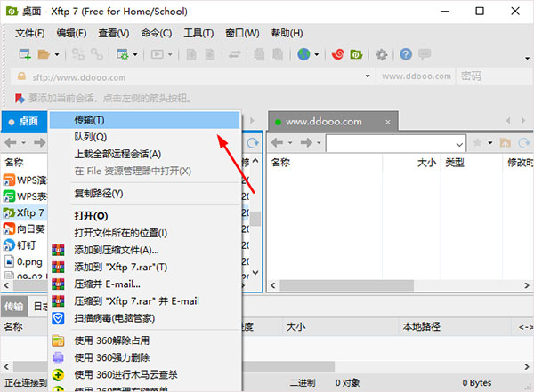Select the Xftp 7 shortcut in local list

coord(25,213)
